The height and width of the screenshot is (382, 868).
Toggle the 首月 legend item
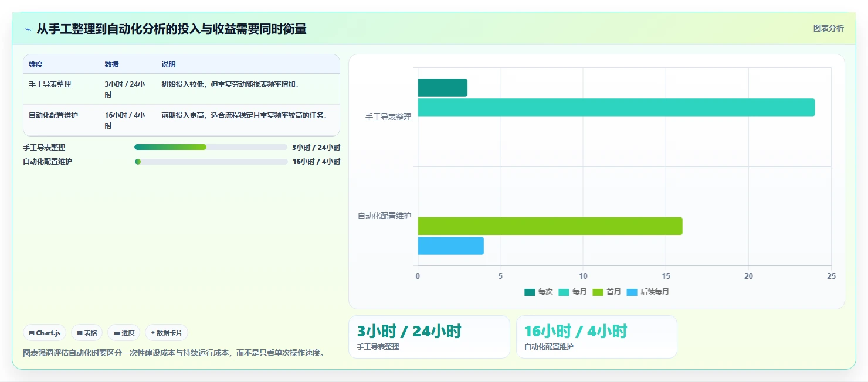(606, 292)
